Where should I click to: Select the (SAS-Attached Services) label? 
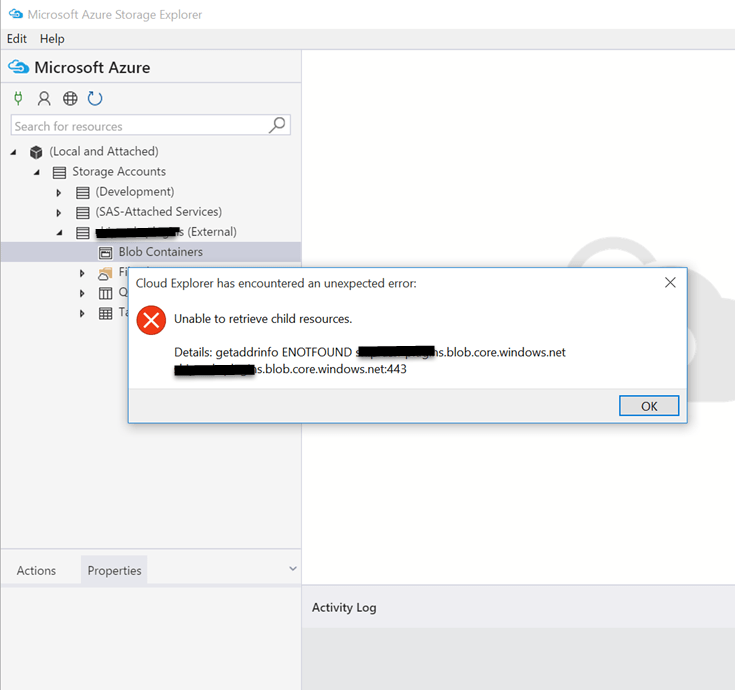click(x=158, y=212)
